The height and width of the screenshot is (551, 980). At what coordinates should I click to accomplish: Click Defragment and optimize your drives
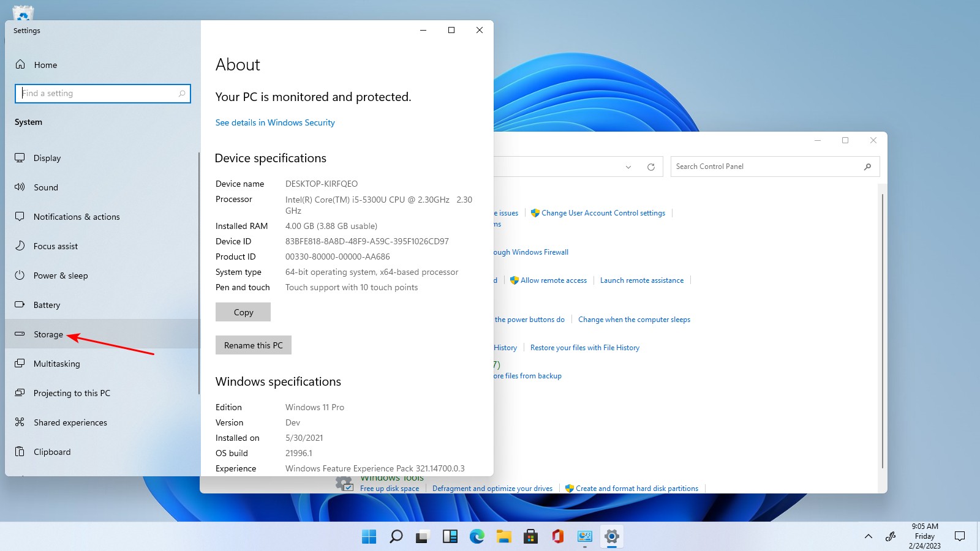(x=492, y=489)
